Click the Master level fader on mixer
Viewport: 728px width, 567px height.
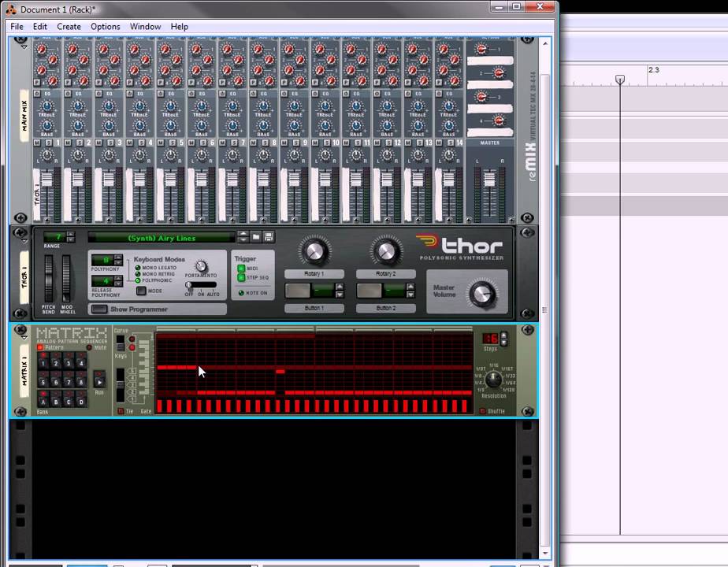[x=489, y=179]
